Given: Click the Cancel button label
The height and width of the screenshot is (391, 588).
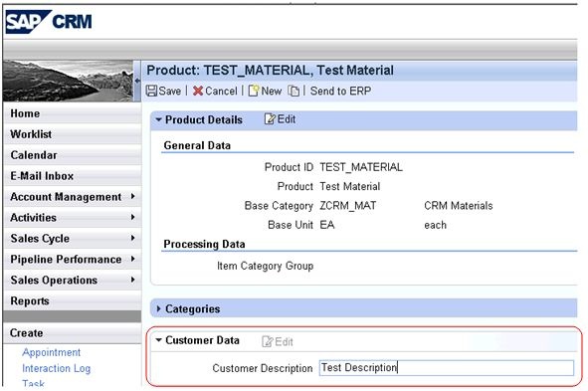Looking at the screenshot, I should point(221,91).
